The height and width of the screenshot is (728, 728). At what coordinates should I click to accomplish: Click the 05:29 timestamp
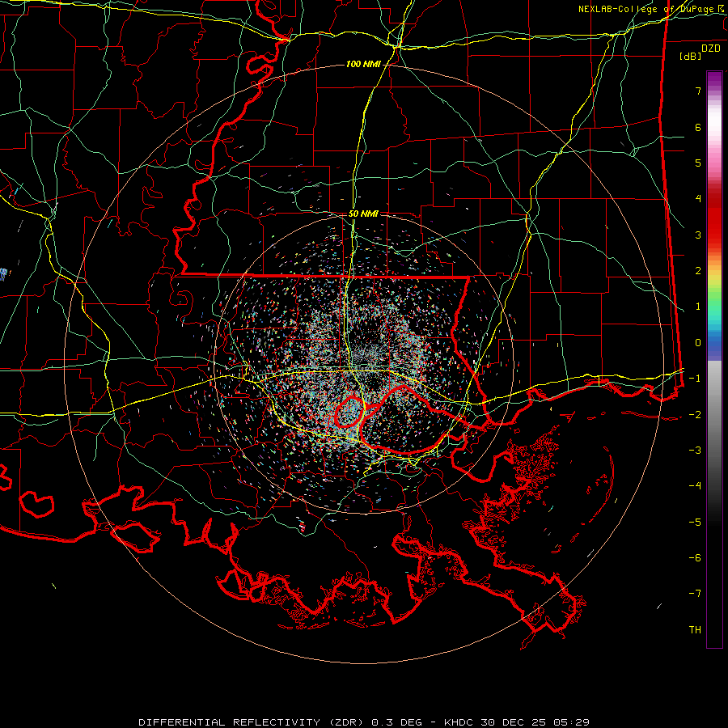tap(572, 722)
